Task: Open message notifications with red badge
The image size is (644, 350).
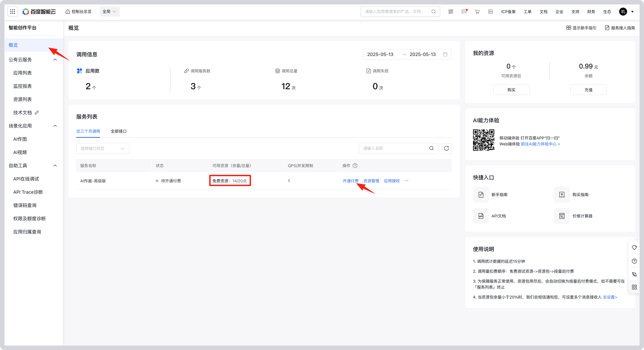Action: tap(464, 11)
